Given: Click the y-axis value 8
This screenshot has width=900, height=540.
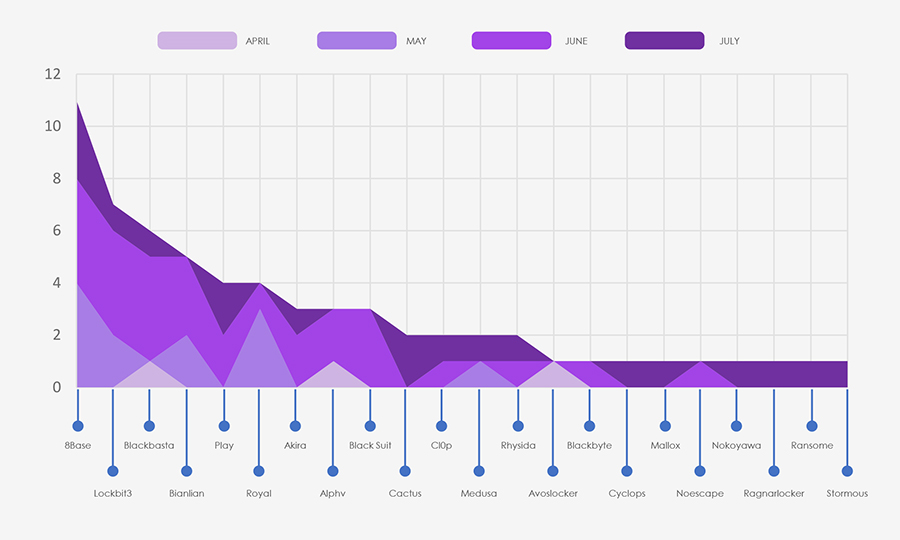Looking at the screenshot, I should (57, 178).
